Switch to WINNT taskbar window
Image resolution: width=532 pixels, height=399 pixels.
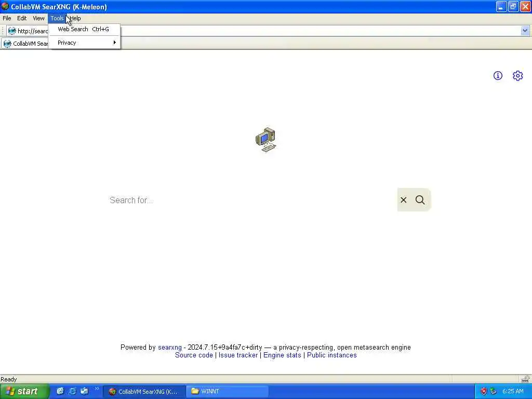[227, 391]
